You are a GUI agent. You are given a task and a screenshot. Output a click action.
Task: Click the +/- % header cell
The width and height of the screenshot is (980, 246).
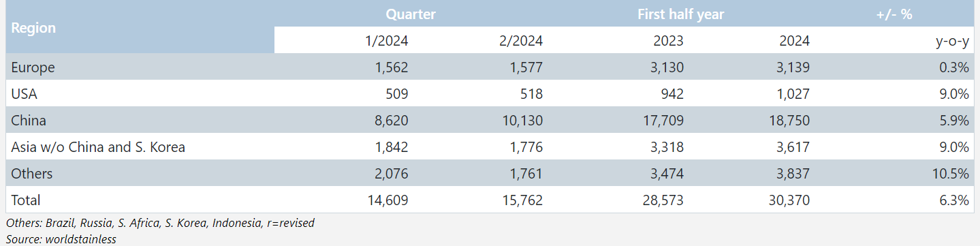coord(894,14)
